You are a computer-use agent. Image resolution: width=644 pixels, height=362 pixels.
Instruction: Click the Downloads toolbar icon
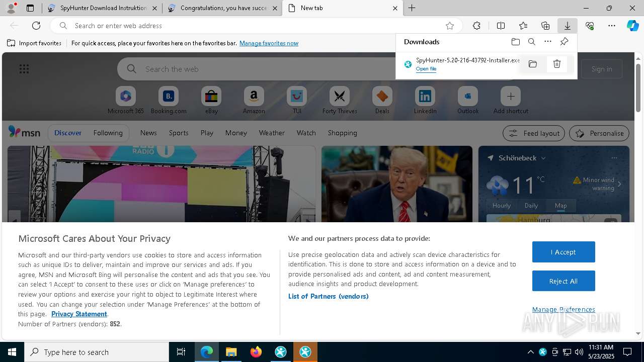[567, 26]
